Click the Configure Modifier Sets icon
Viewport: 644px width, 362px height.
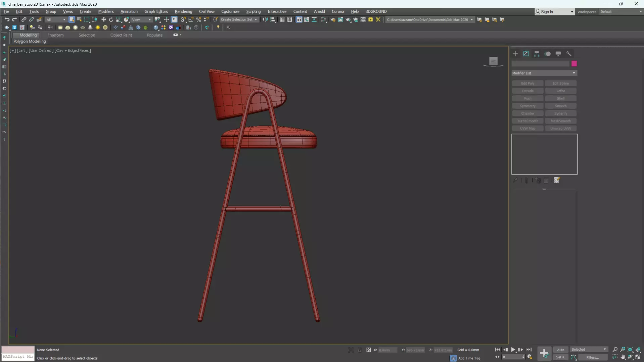point(557,180)
